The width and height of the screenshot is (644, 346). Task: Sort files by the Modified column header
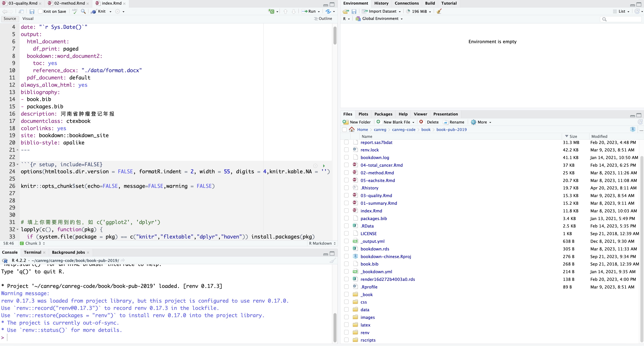[599, 136]
